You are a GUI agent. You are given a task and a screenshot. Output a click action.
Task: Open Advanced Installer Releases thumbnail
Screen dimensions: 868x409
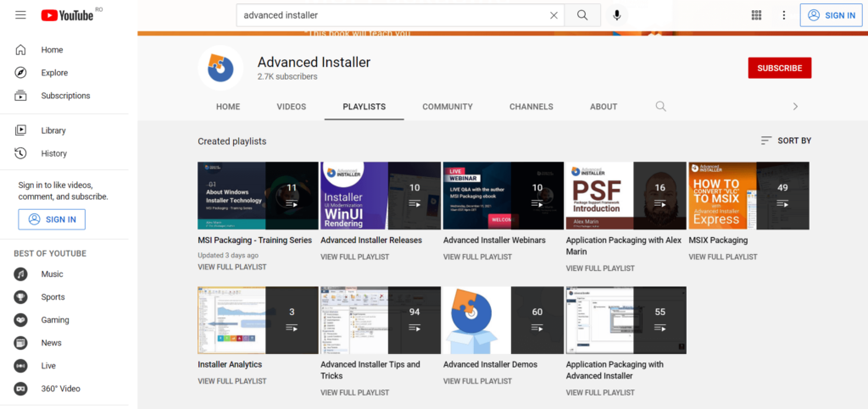point(381,196)
